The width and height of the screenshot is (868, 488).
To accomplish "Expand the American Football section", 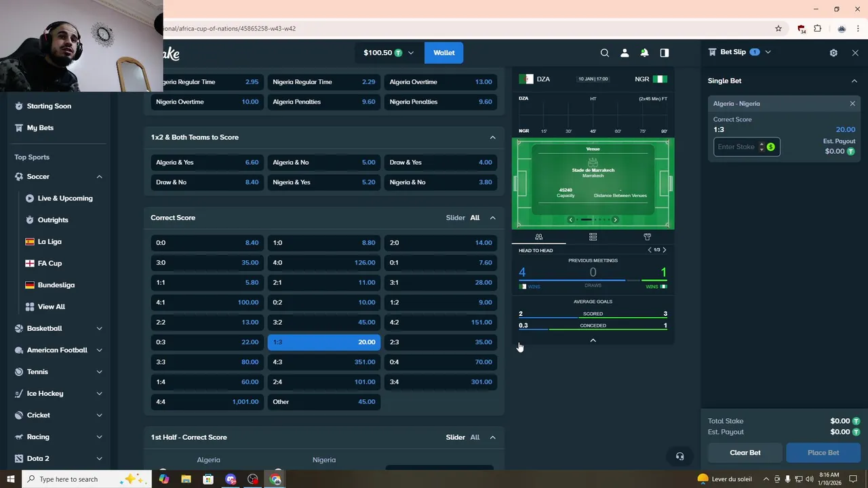I will point(99,350).
